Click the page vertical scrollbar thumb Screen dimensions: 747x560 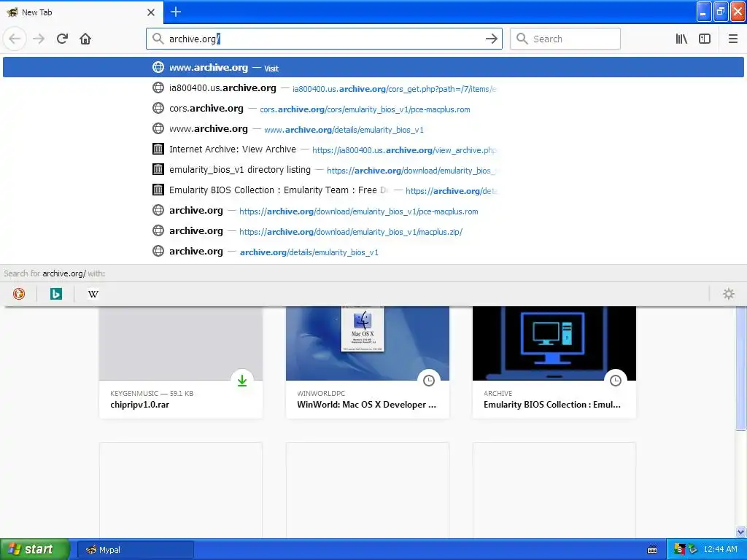[x=741, y=367]
